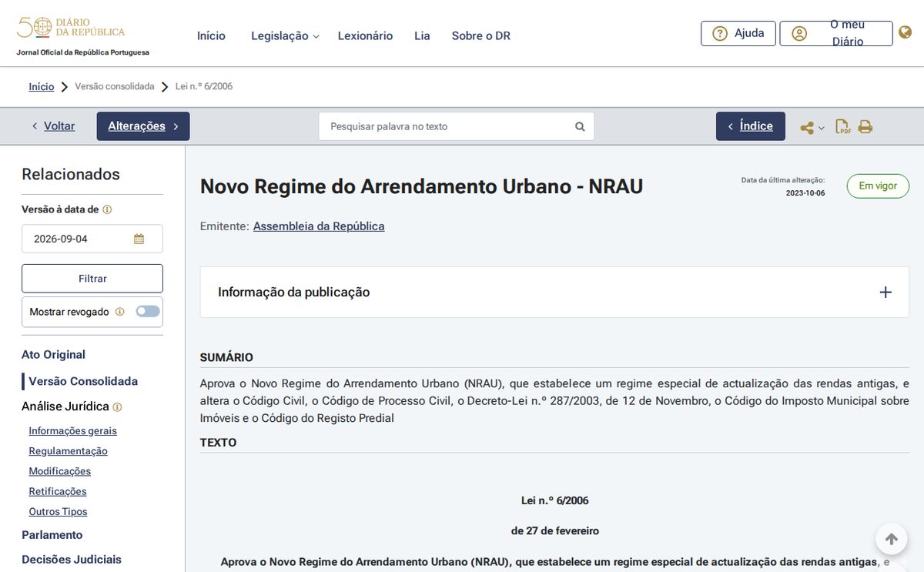Click Versão consolidada breadcrumb text
Viewport: 924px width, 572px height.
click(x=115, y=86)
